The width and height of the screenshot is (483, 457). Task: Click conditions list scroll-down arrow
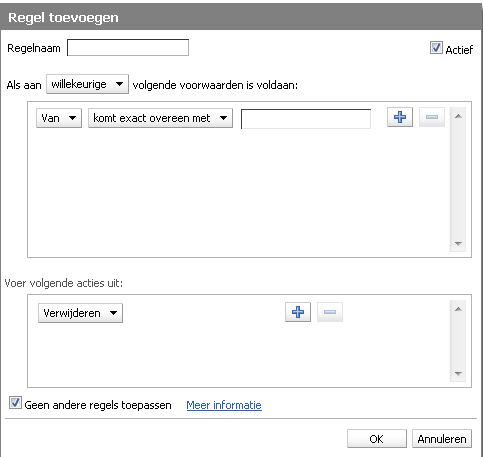458,244
